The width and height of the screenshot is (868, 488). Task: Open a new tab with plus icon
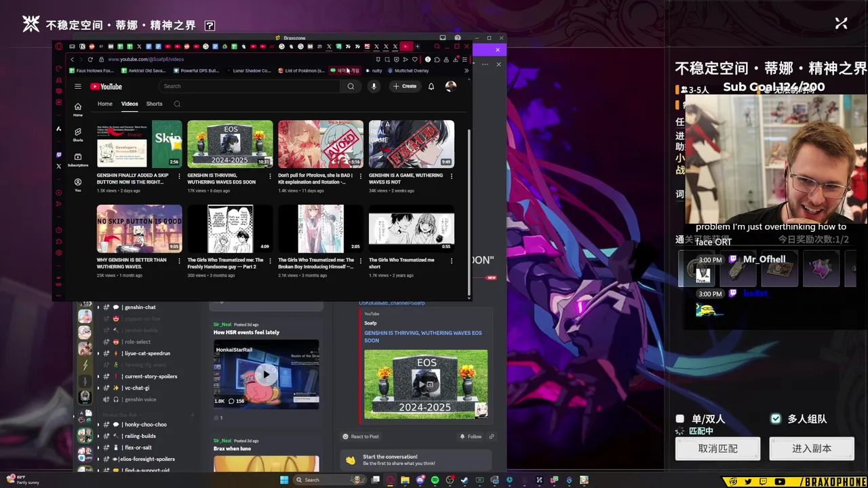point(418,46)
